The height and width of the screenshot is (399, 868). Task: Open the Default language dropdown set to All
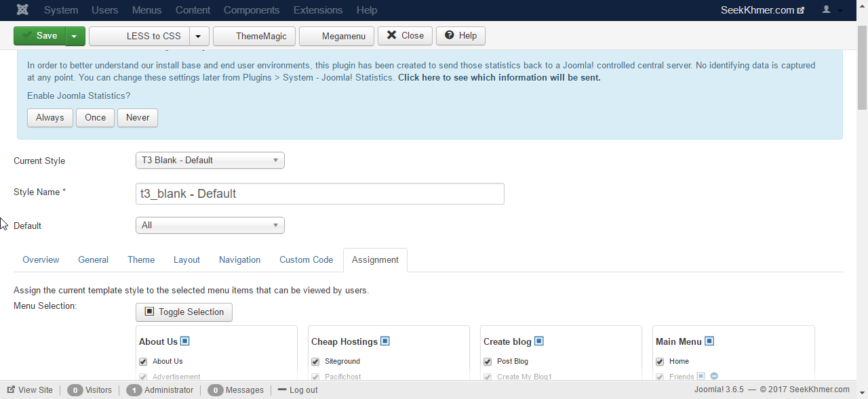click(x=210, y=226)
